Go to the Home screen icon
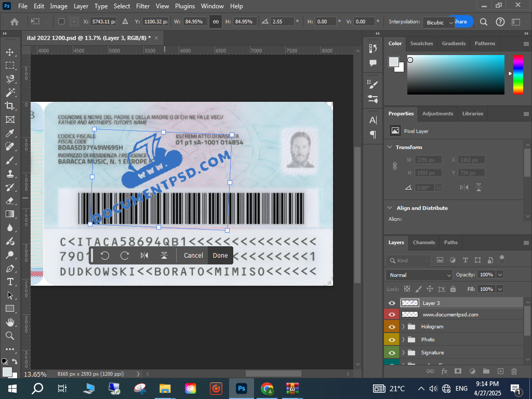This screenshot has height=399, width=532. [x=14, y=22]
